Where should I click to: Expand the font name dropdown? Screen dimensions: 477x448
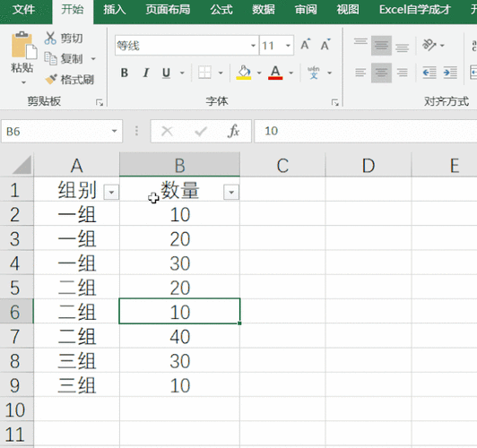click(x=253, y=46)
